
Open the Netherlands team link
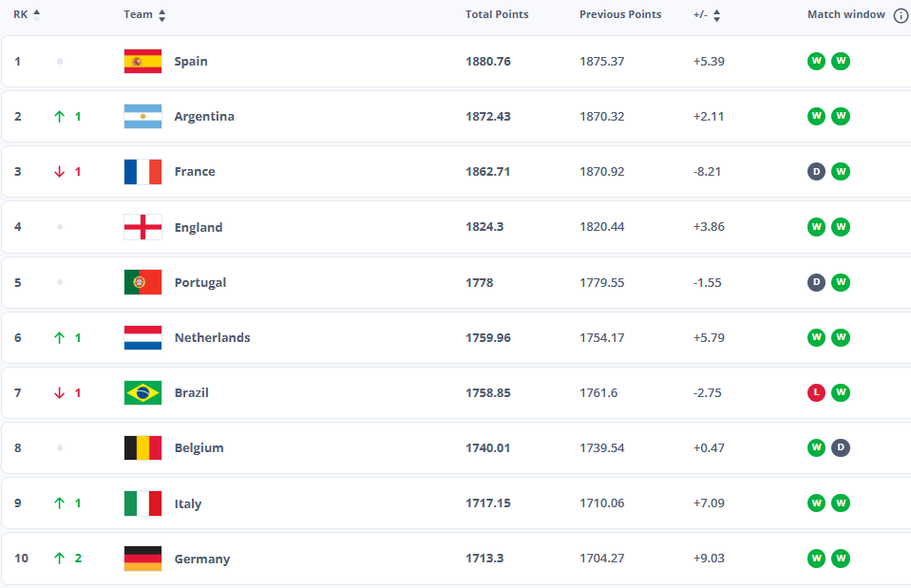click(x=212, y=338)
